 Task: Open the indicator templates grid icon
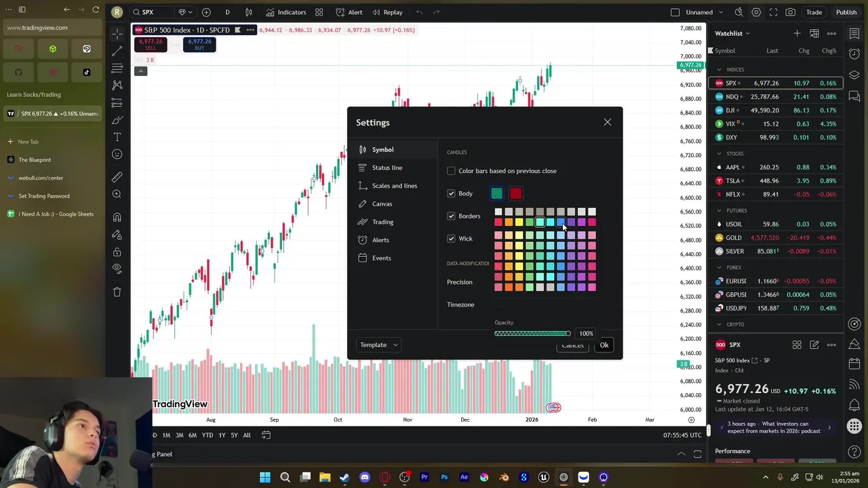(319, 12)
